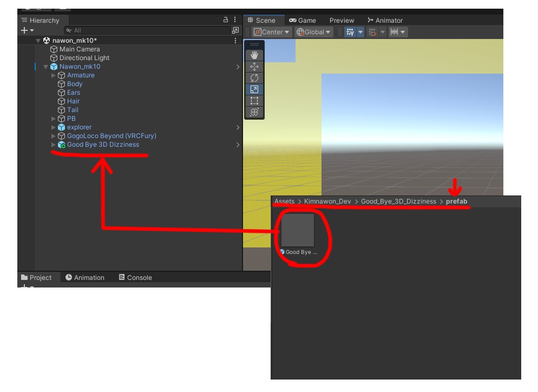Open the Console tab

click(135, 277)
